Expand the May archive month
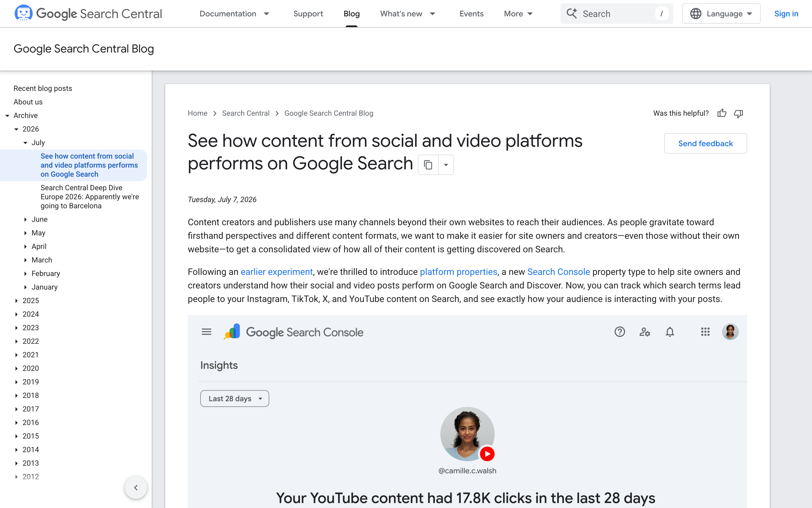This screenshot has height=508, width=812. [25, 233]
